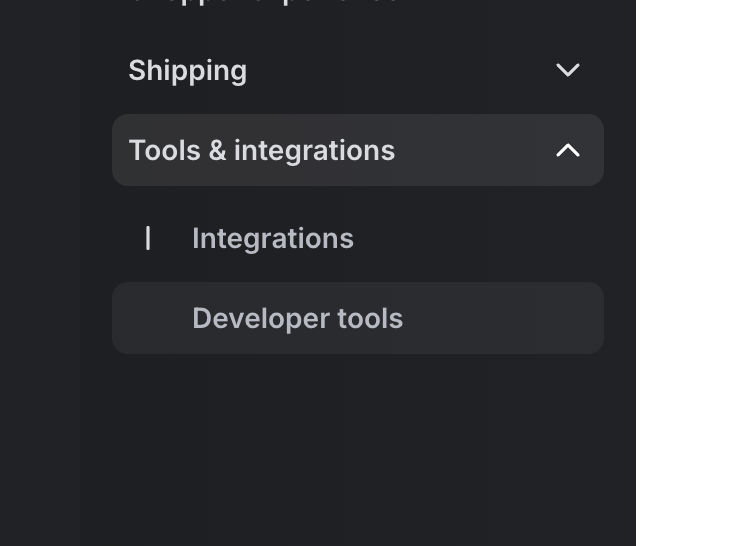Collapse the Tools & integrations chevron
This screenshot has height=546, width=748.
point(567,150)
